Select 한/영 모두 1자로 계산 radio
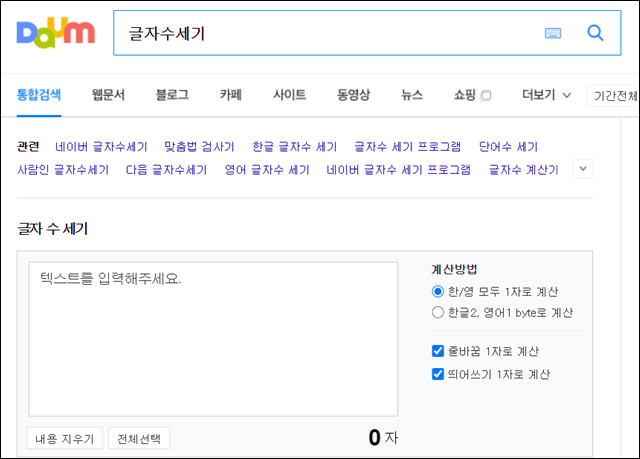The height and width of the screenshot is (459, 640). tap(438, 291)
